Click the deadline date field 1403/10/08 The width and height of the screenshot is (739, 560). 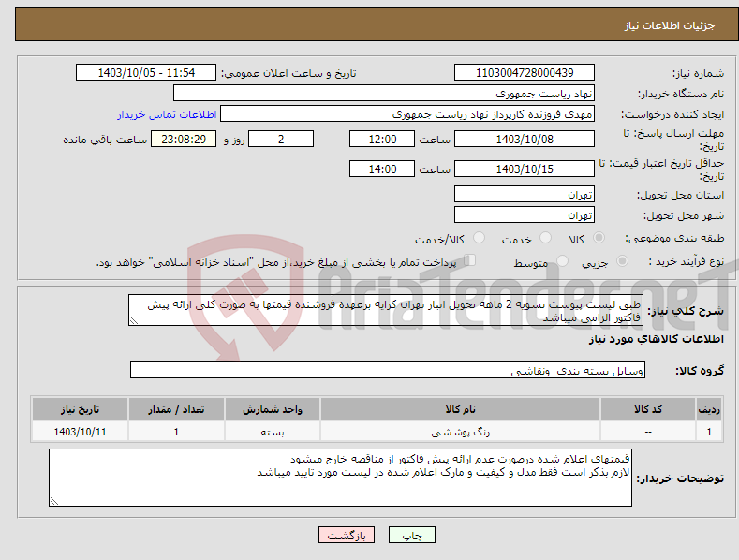pyautogui.click(x=525, y=139)
